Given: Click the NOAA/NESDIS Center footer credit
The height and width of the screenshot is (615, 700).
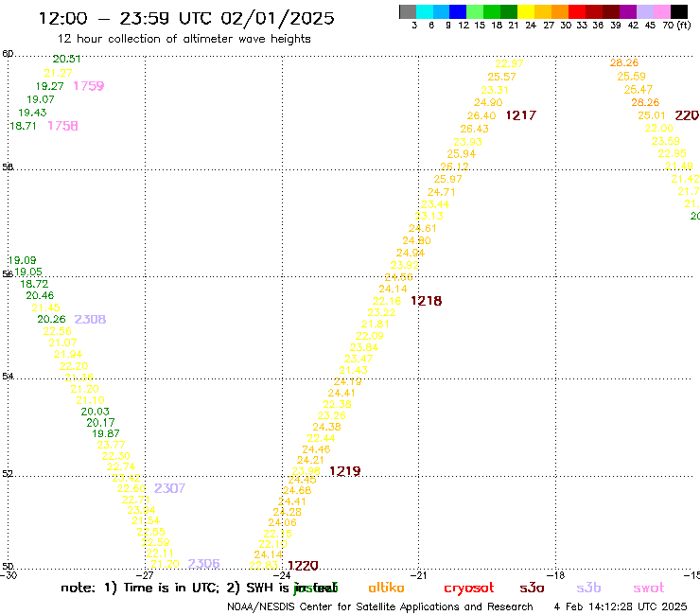Looking at the screenshot, I should pos(380,607).
